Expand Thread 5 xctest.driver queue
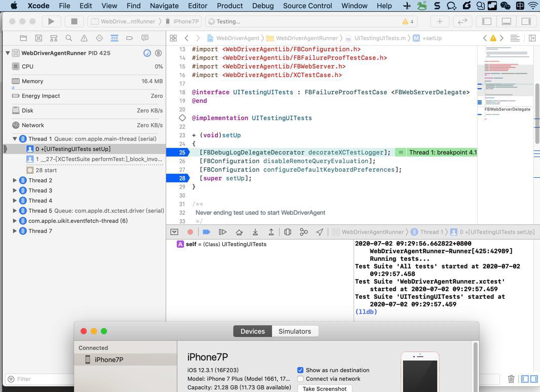This screenshot has width=540, height=392. [x=15, y=211]
